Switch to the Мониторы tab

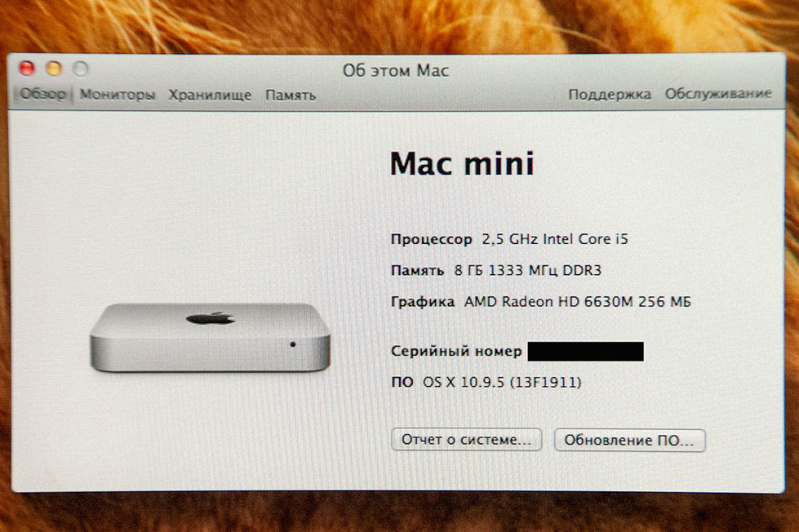tap(118, 95)
